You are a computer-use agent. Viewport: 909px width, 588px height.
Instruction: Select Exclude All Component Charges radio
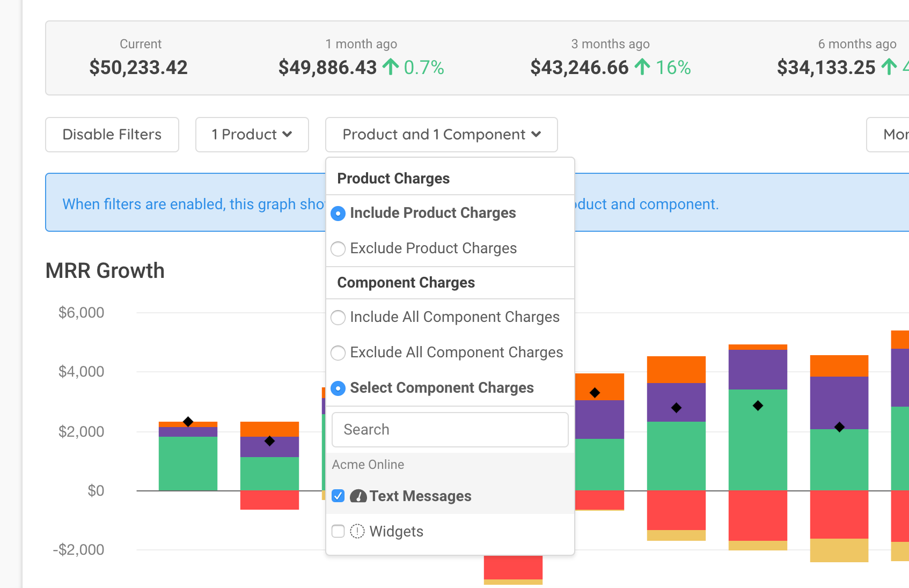pos(338,353)
